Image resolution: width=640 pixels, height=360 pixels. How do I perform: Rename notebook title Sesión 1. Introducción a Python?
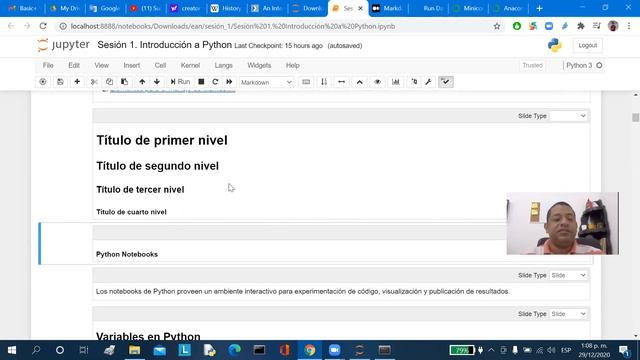tap(164, 45)
